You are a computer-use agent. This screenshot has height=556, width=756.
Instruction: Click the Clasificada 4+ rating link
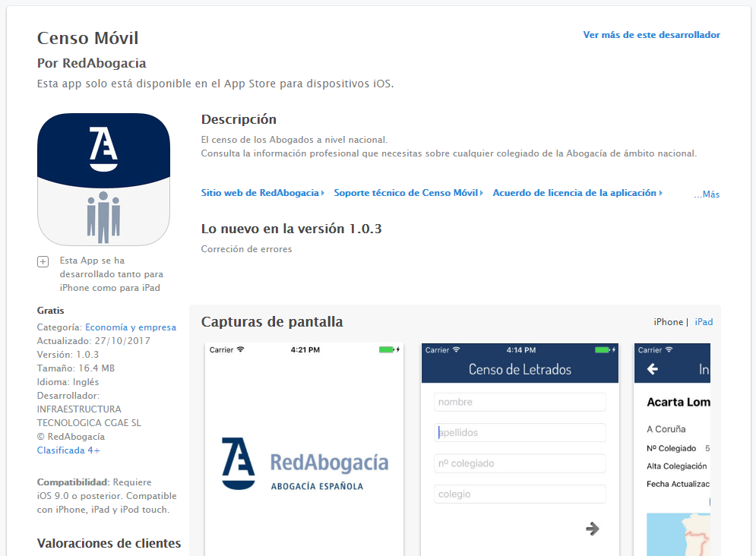point(68,450)
